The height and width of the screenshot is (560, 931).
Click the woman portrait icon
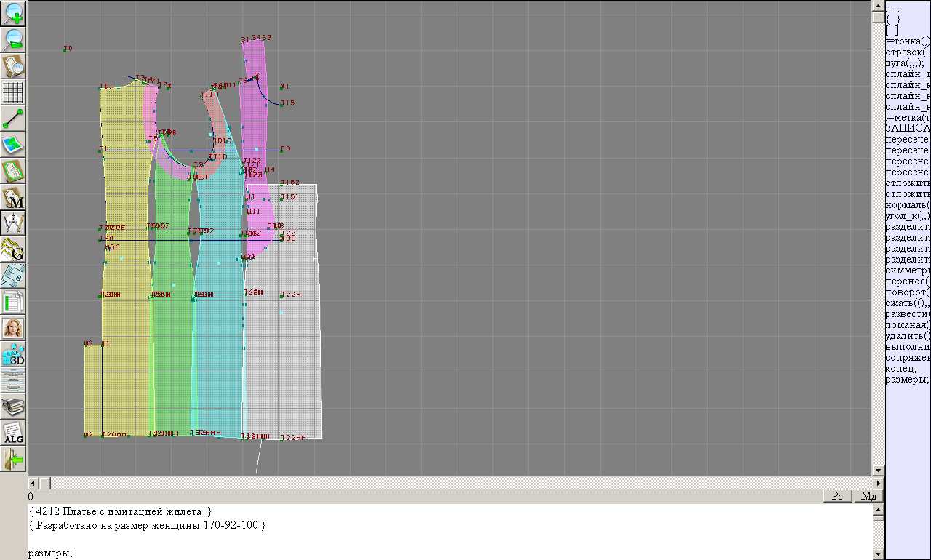pos(13,328)
